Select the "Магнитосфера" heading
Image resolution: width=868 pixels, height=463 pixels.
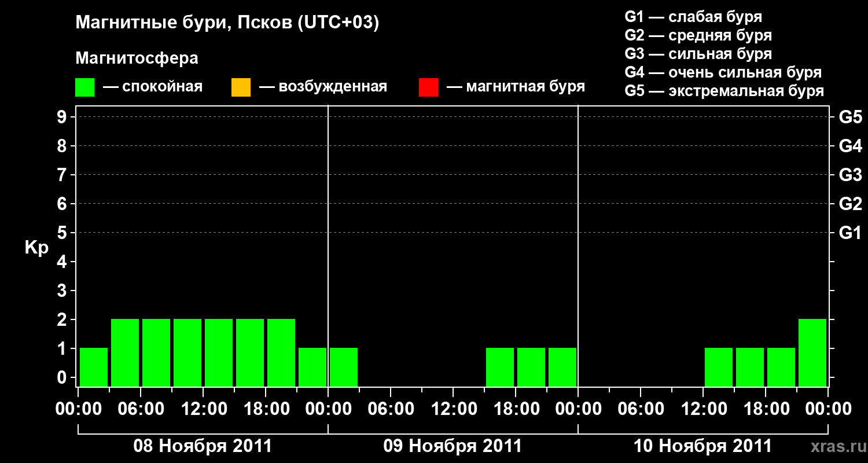pos(137,58)
